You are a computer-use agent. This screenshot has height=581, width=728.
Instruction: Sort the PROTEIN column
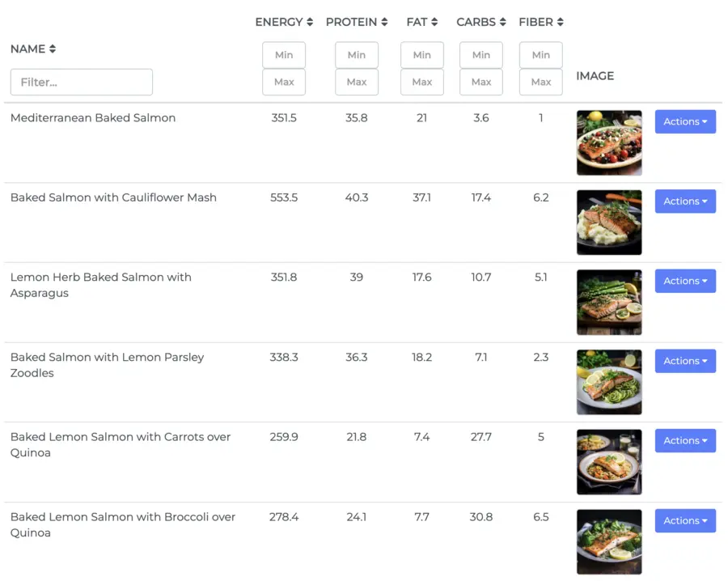(x=357, y=22)
